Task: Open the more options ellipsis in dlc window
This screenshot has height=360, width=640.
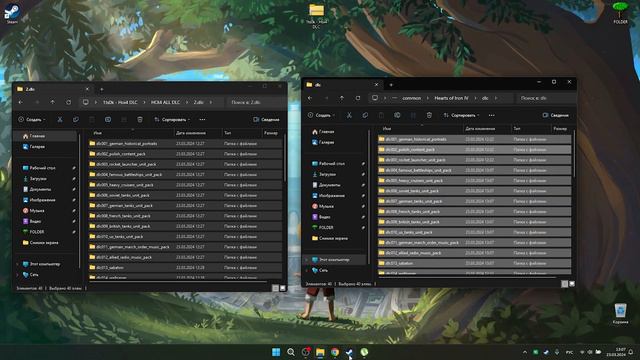Action: coord(492,116)
